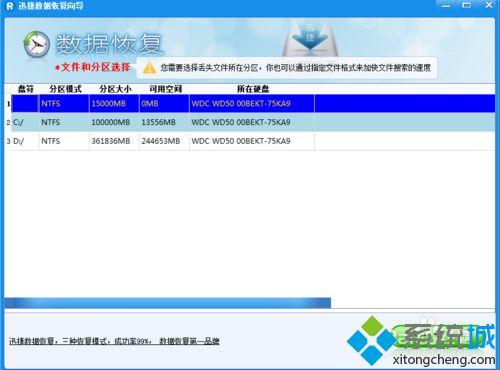Viewport: 500px width, 370px height.
Task: Close the 迅捷数据恢复向导 window
Action: [489, 5]
